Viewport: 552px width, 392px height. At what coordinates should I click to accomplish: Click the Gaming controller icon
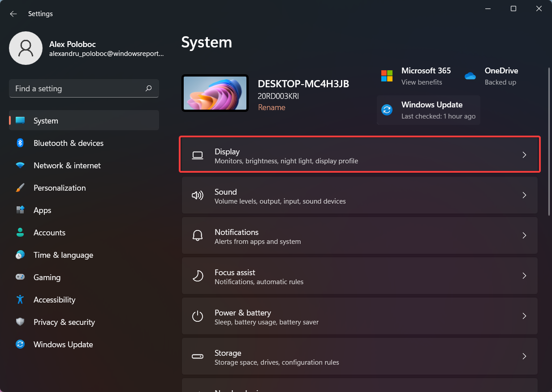(20, 277)
